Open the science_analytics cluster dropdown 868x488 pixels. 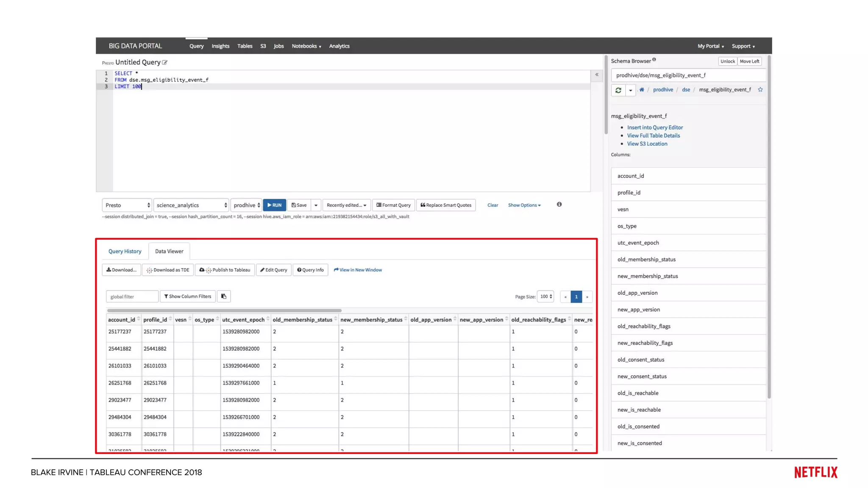(x=191, y=205)
